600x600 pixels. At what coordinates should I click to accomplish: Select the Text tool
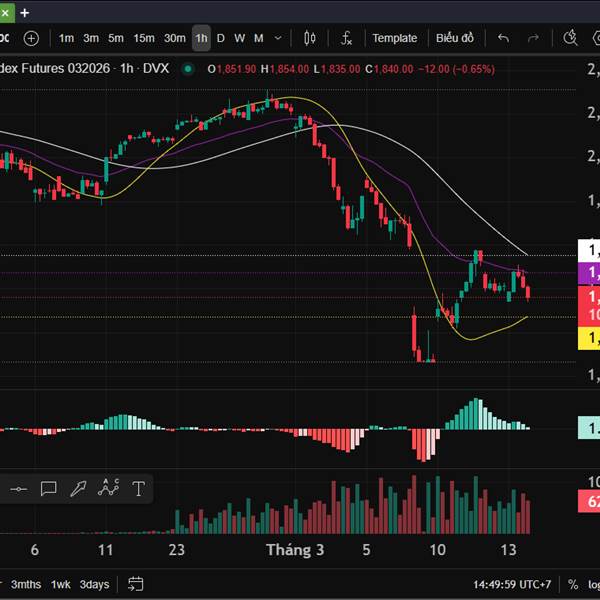pos(138,489)
